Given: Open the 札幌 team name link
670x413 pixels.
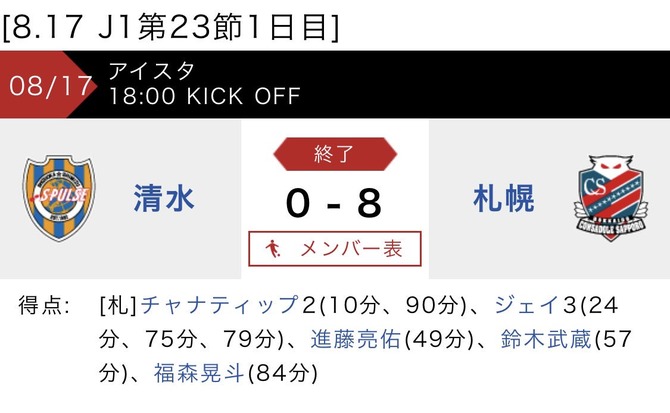Looking at the screenshot, I should tap(504, 199).
